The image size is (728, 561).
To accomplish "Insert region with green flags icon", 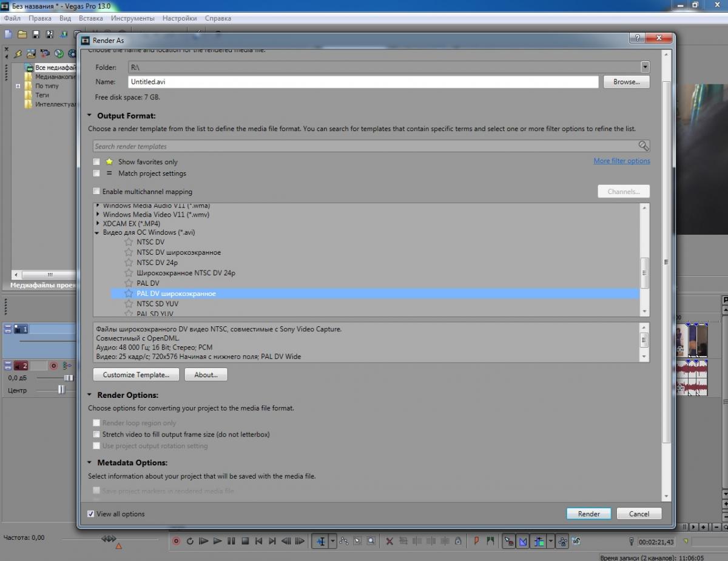I will 490,541.
